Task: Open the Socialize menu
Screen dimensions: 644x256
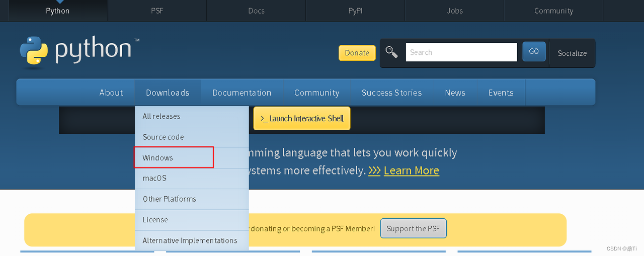Action: click(x=572, y=53)
